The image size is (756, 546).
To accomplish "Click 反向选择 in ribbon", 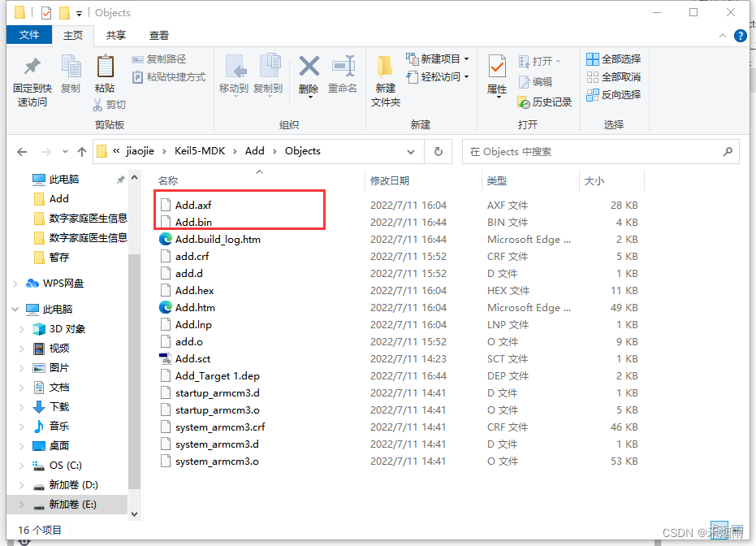I will (613, 95).
